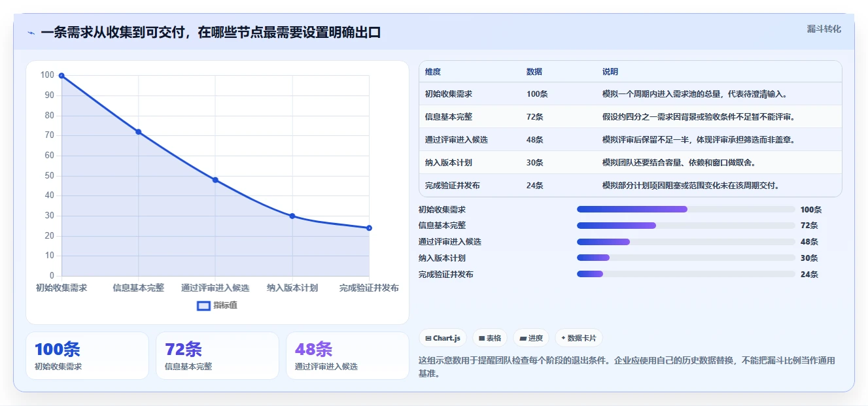Open the 72条 信息基本完整 data card
The width and height of the screenshot is (868, 406).
click(x=217, y=356)
